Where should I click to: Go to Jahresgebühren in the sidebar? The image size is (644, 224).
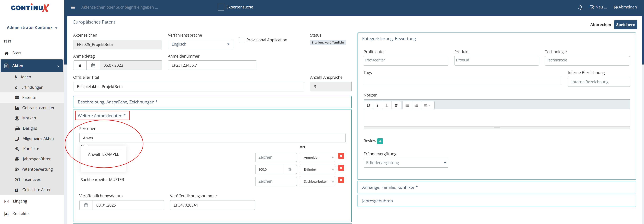coord(37,159)
